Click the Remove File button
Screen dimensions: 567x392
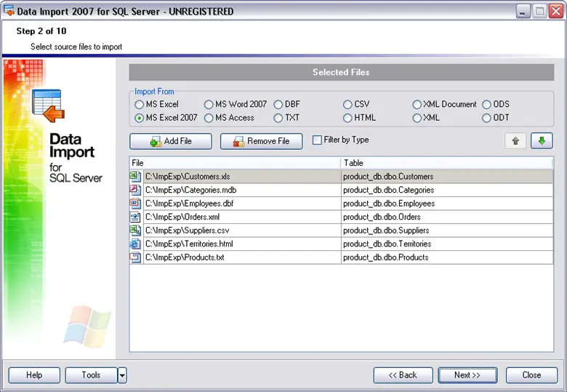(262, 141)
